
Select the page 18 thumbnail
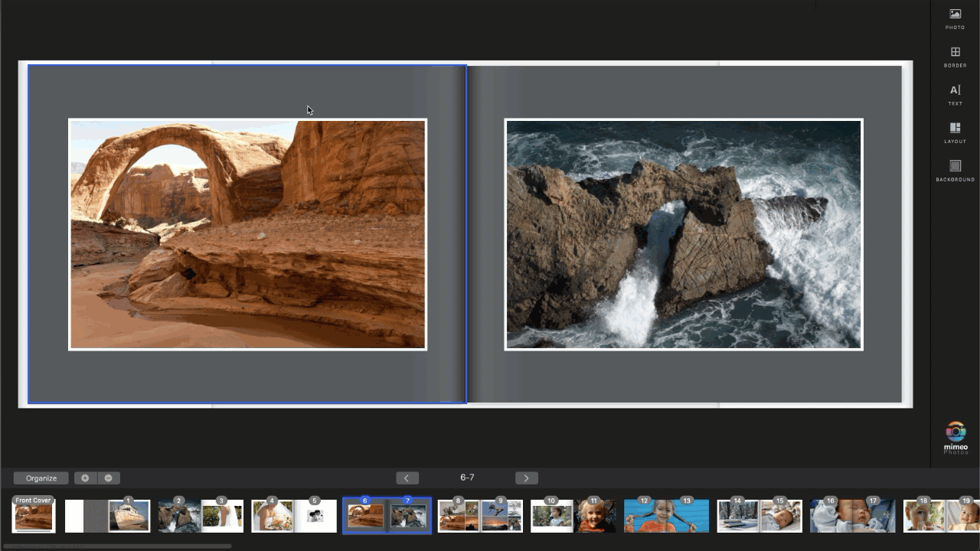[x=926, y=516]
